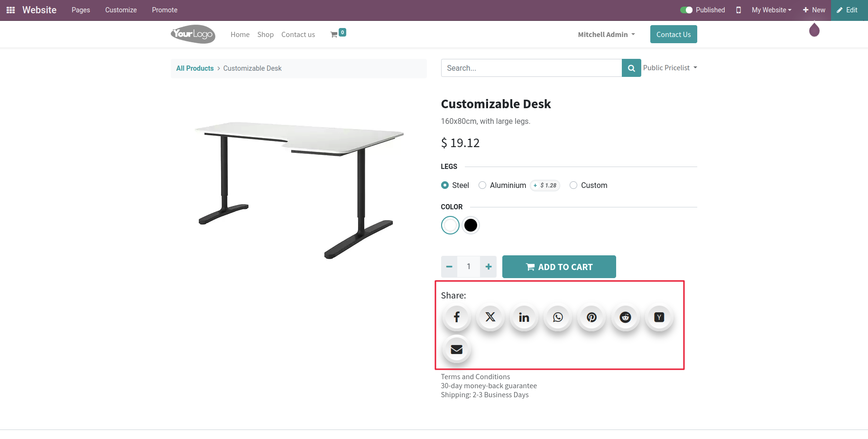Expand the Public Pricelist dropdown

point(670,68)
